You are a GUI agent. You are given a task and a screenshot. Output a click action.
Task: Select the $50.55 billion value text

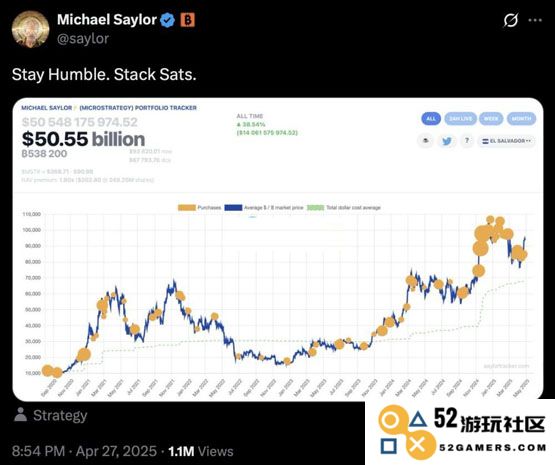pyautogui.click(x=83, y=139)
